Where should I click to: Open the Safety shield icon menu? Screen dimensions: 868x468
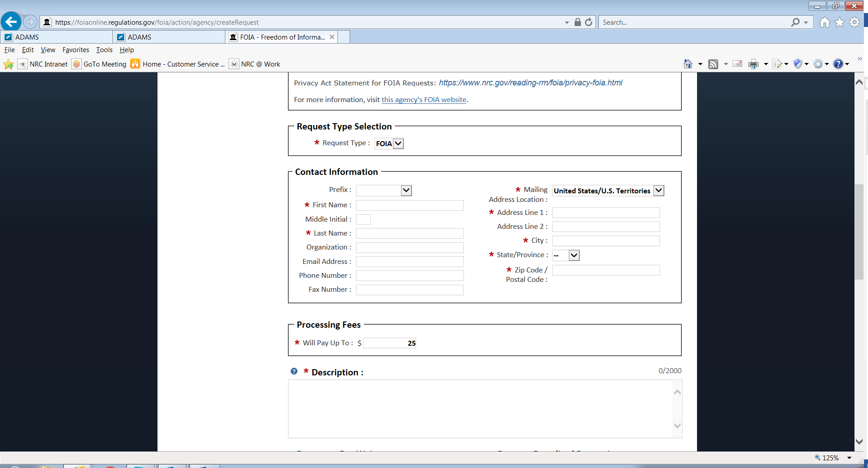[798, 64]
